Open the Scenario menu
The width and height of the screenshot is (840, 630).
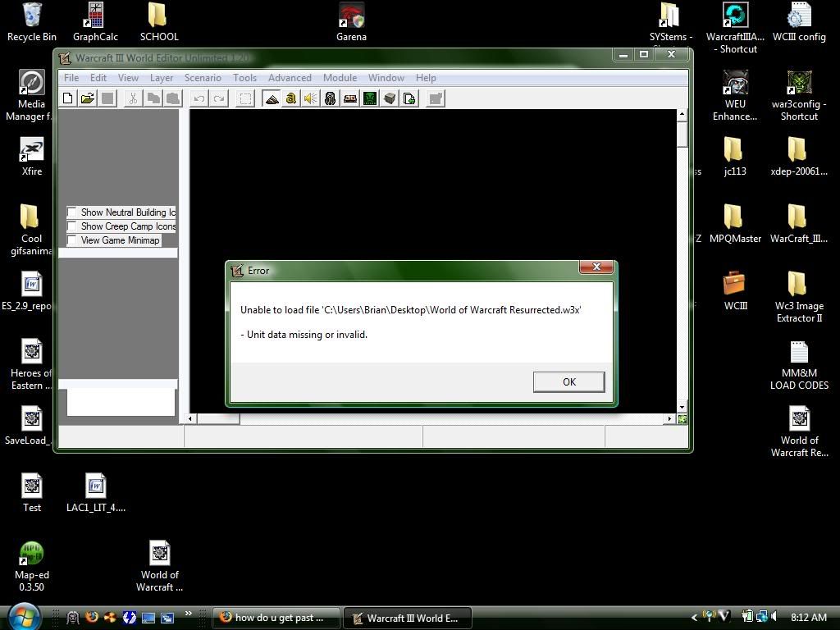click(x=203, y=78)
